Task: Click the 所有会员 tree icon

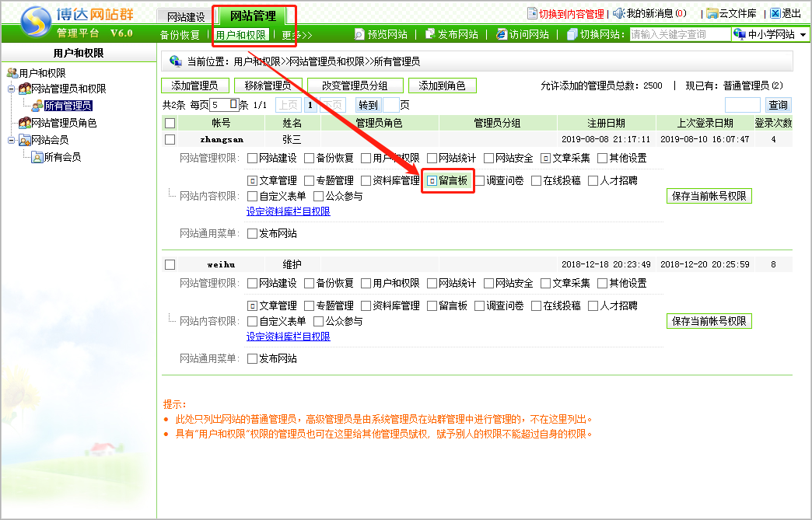Action: (x=37, y=157)
